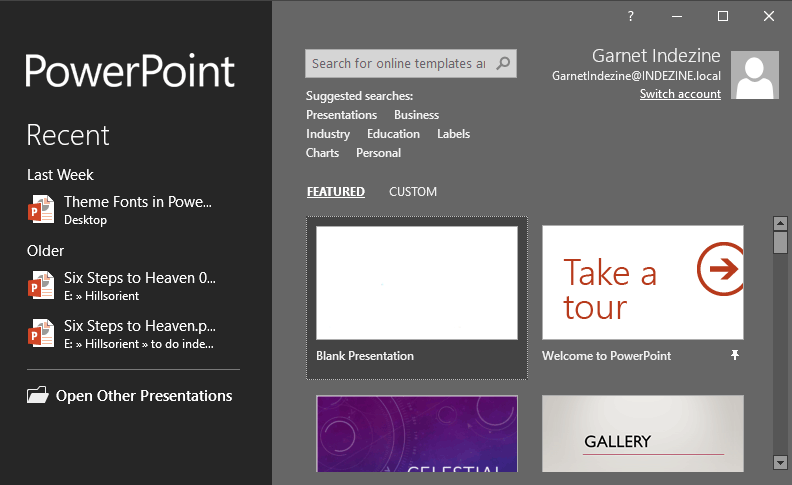Select the Labels suggested search
This screenshot has width=792, height=485.
point(453,134)
